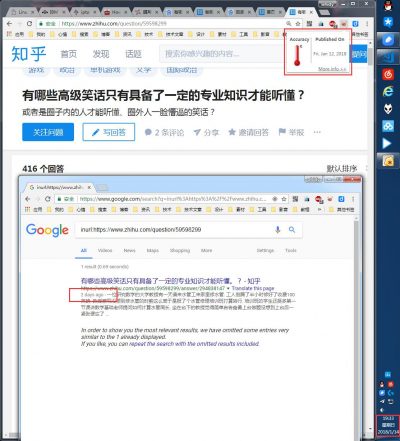Image resolution: width=400 pixels, height=441 pixels.
Task: Open the blue 'd' extension in the Zhihu window
Action: 356,24
